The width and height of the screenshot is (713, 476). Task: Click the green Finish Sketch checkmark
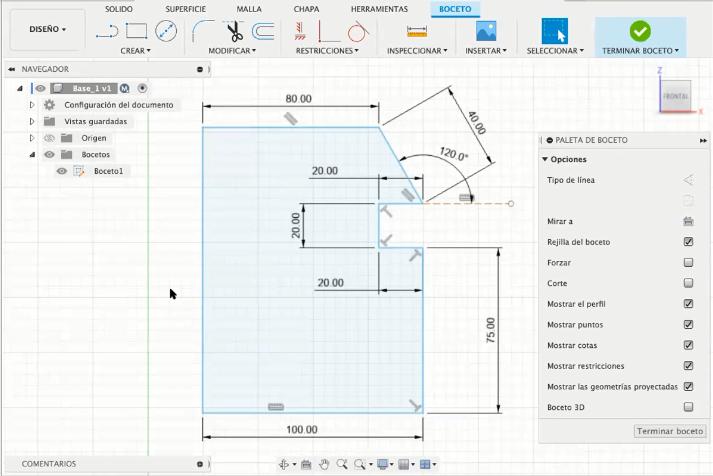click(640, 31)
